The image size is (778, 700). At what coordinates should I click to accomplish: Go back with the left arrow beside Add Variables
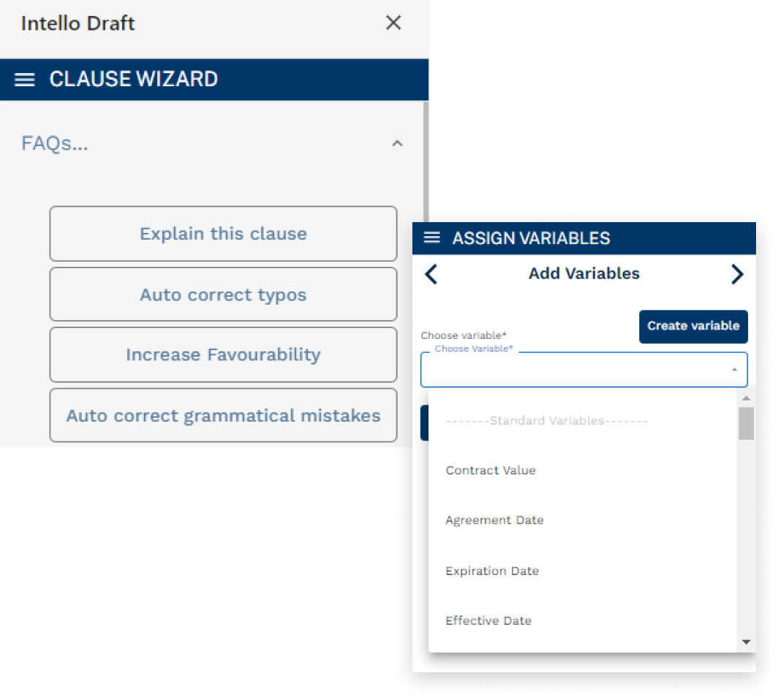point(431,274)
